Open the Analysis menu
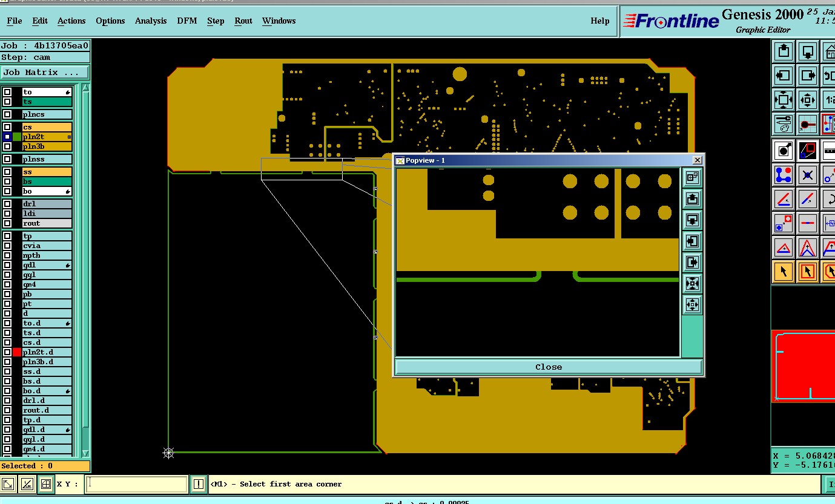Image resolution: width=835 pixels, height=504 pixels. (151, 21)
